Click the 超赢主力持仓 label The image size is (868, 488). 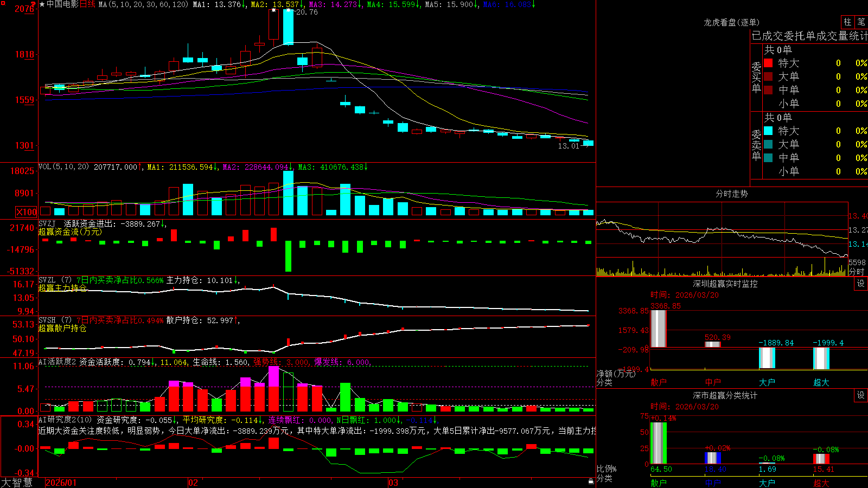click(x=62, y=288)
